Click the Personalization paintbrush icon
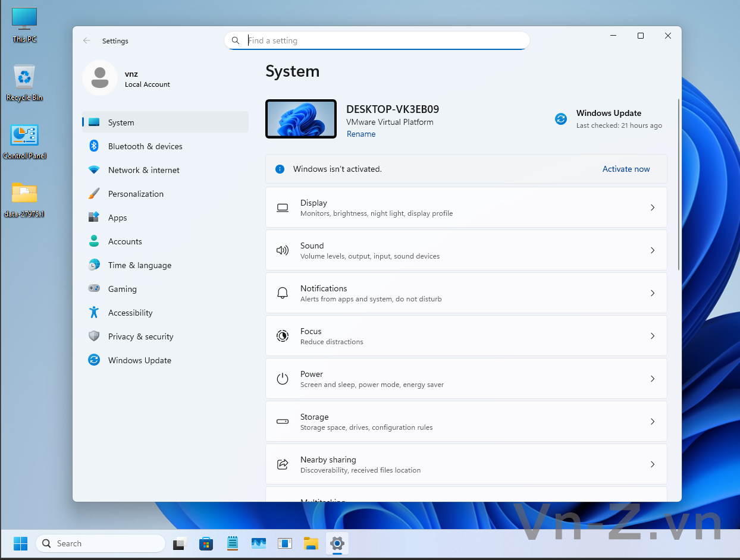This screenshot has width=740, height=560. click(x=94, y=194)
